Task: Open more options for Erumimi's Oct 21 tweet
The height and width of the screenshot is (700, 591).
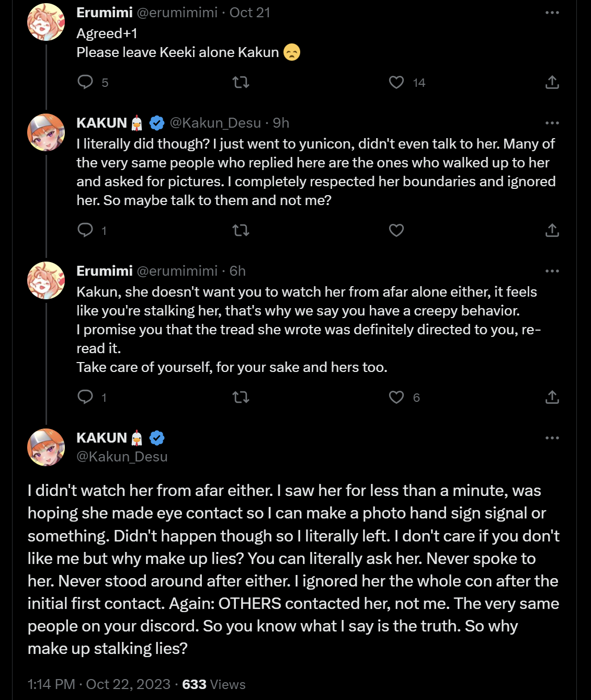Action: tap(552, 13)
